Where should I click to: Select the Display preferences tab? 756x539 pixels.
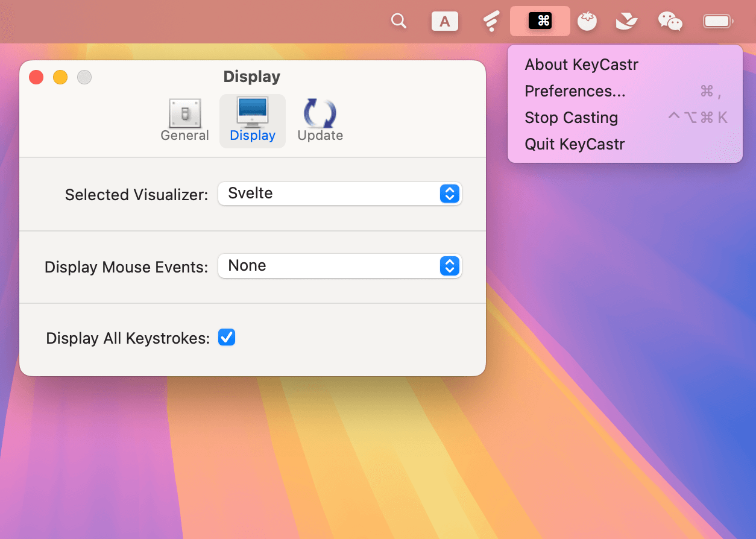253,121
